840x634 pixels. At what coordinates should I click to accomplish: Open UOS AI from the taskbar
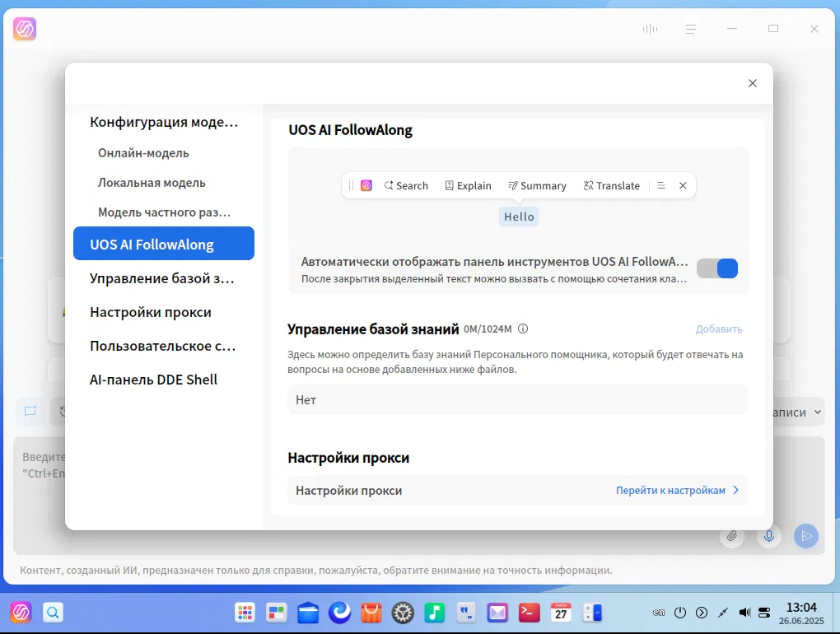click(21, 612)
